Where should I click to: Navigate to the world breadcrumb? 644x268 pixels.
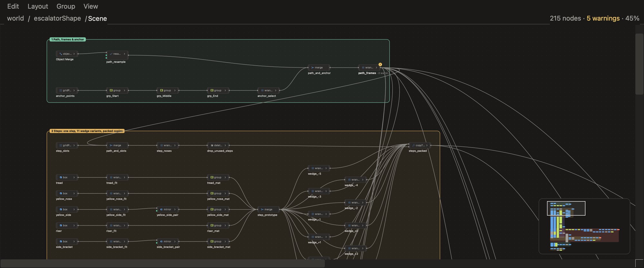[15, 18]
